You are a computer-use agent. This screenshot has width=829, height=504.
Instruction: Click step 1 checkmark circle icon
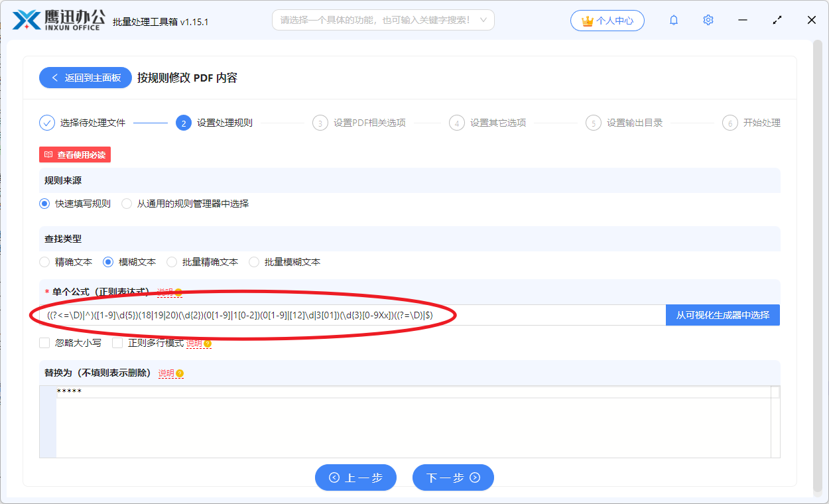click(46, 123)
